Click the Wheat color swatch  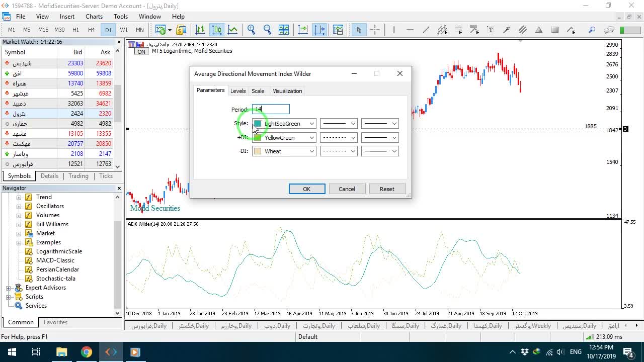pyautogui.click(x=258, y=151)
